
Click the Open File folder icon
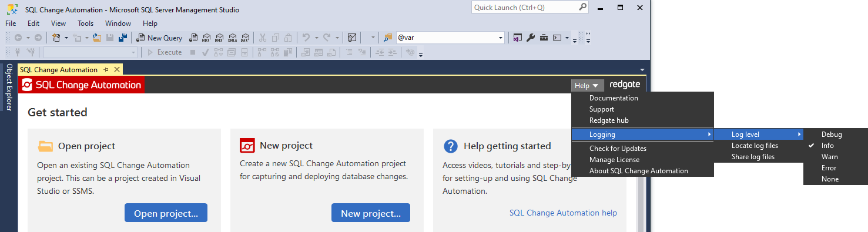(97, 38)
